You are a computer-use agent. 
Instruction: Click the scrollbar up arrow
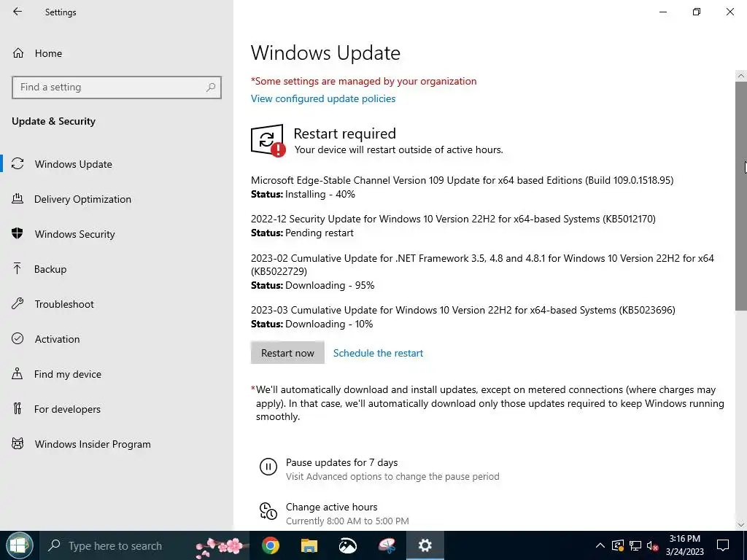point(741,76)
